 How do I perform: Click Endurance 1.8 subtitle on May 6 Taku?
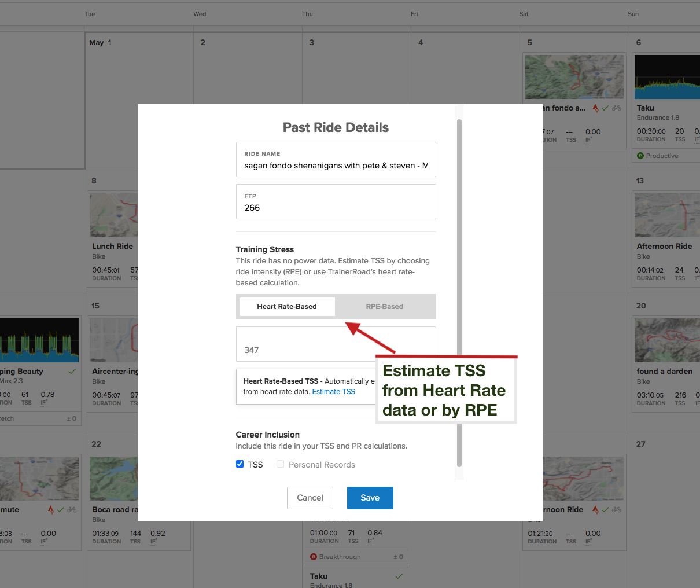[x=658, y=117]
